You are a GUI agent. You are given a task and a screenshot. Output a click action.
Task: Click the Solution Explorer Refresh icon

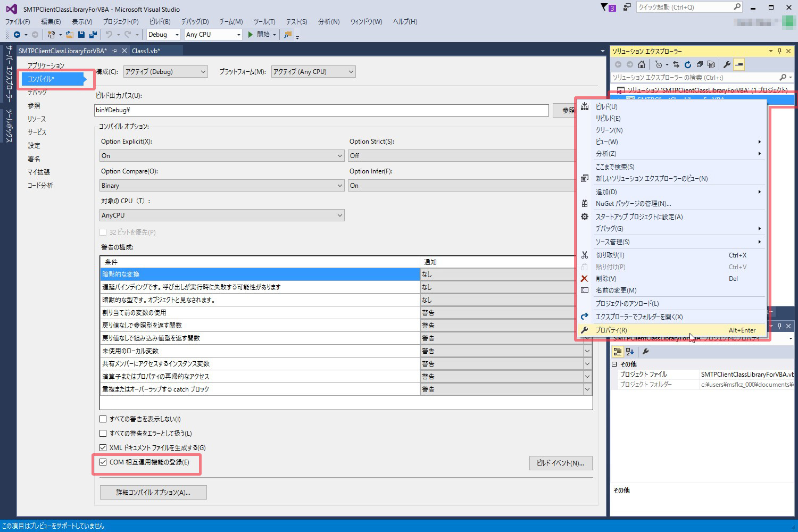point(687,64)
